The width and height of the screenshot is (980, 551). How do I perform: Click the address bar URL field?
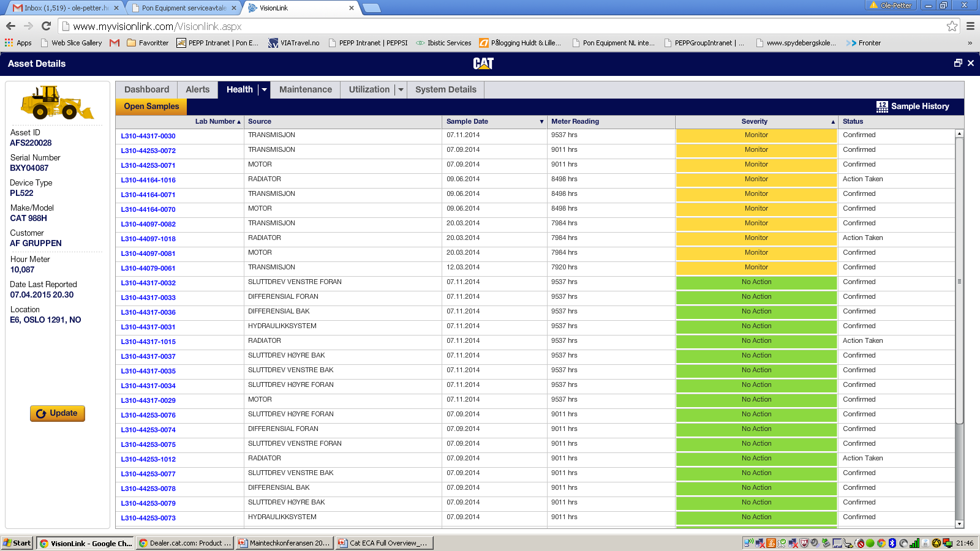[502, 26]
